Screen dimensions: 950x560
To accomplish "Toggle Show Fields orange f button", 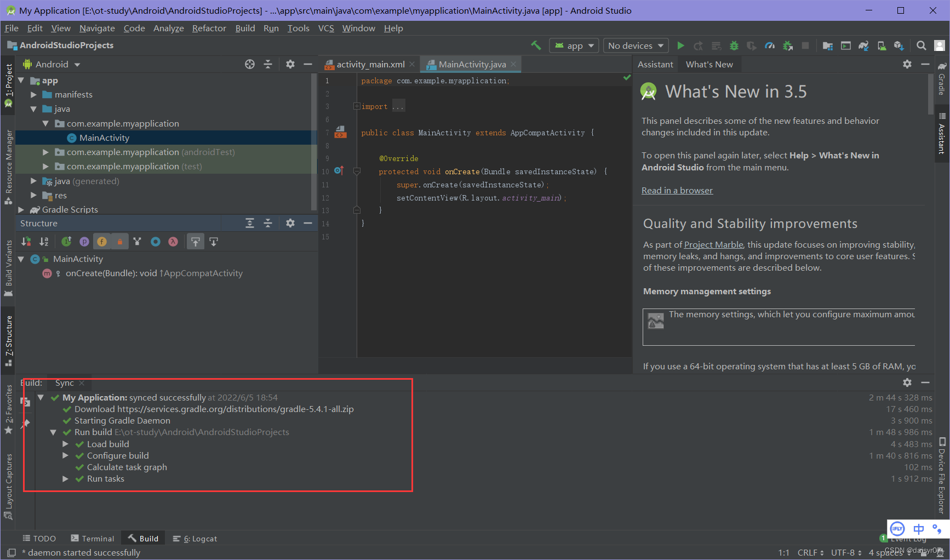I will click(x=102, y=242).
